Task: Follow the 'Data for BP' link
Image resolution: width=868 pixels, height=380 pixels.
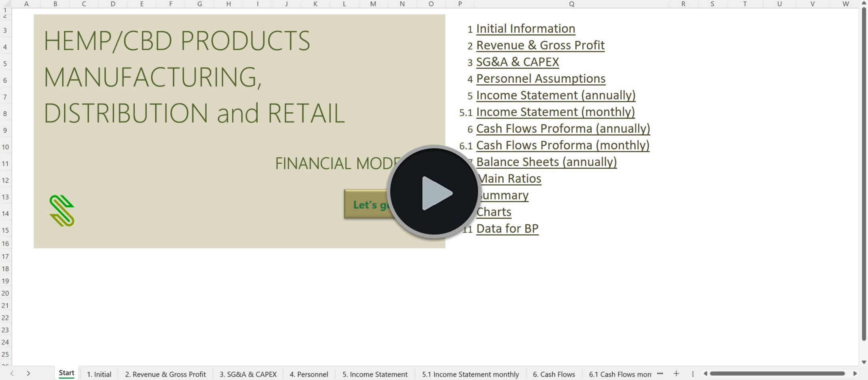Action: (507, 228)
